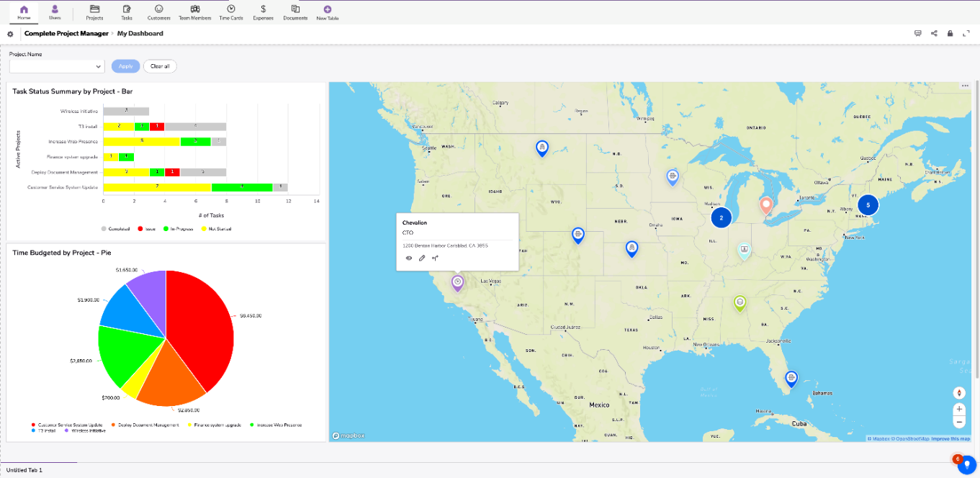Image resolution: width=980 pixels, height=478 pixels.
Task: Toggle Completed series in bar legend
Action: pos(115,229)
